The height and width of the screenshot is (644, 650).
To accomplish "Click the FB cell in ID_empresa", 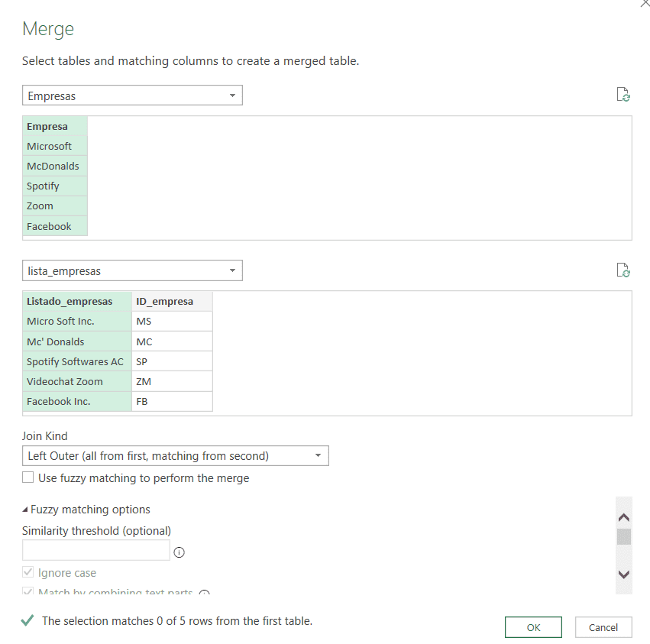I will click(x=172, y=401).
